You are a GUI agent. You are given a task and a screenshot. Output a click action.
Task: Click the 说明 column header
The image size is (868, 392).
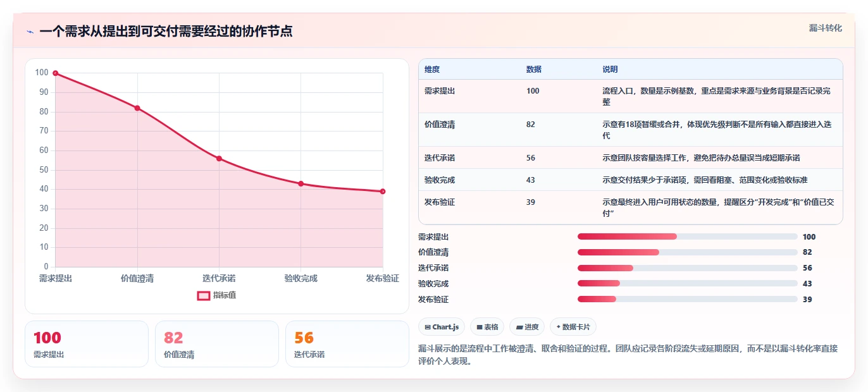pyautogui.click(x=610, y=70)
